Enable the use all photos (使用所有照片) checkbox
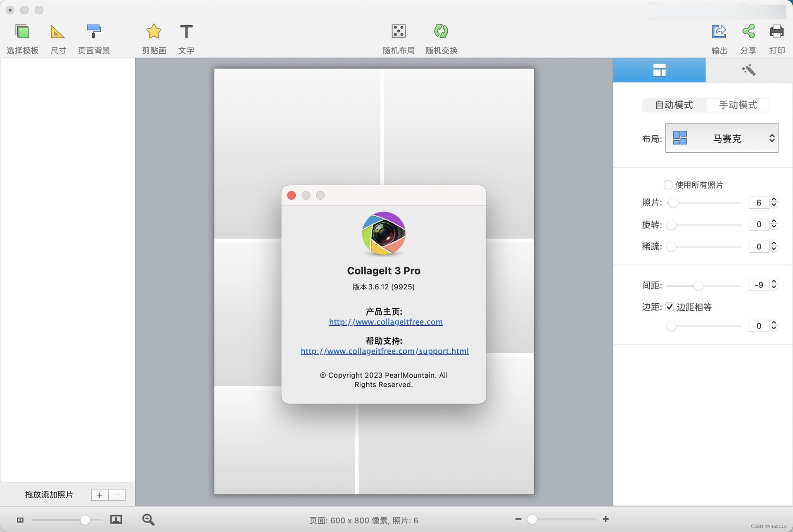 [x=668, y=185]
